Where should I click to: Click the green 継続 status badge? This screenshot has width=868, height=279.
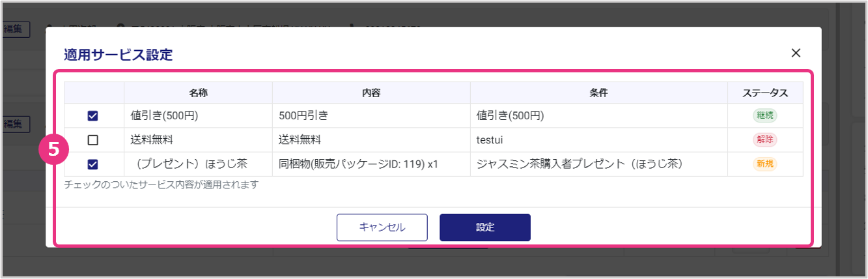[764, 116]
